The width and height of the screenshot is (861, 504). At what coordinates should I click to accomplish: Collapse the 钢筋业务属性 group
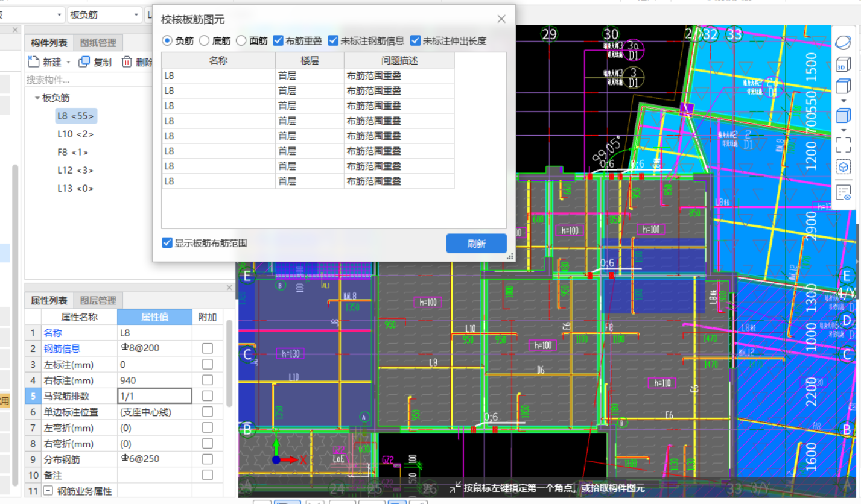pos(47,491)
